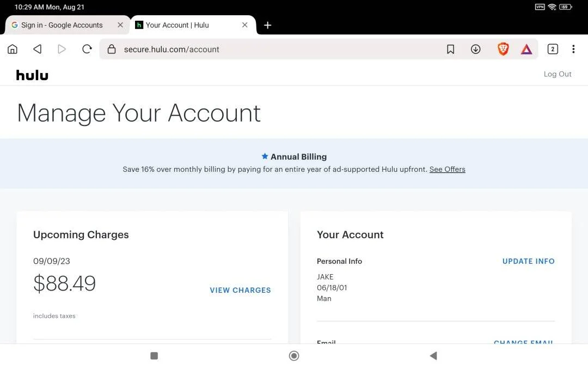
Task: Click the browser forward arrow
Action: coord(62,49)
